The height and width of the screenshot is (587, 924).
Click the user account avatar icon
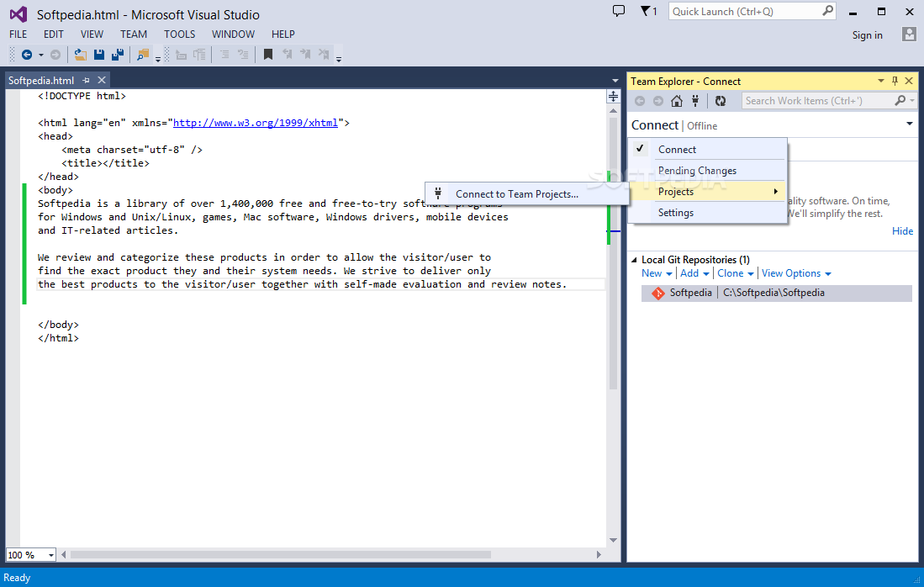(909, 34)
